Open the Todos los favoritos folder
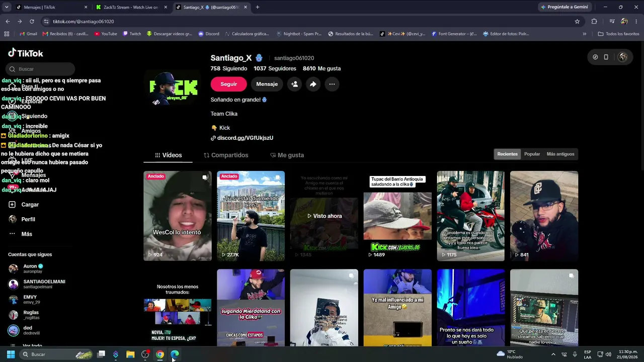The image size is (644, 362). coord(618,34)
